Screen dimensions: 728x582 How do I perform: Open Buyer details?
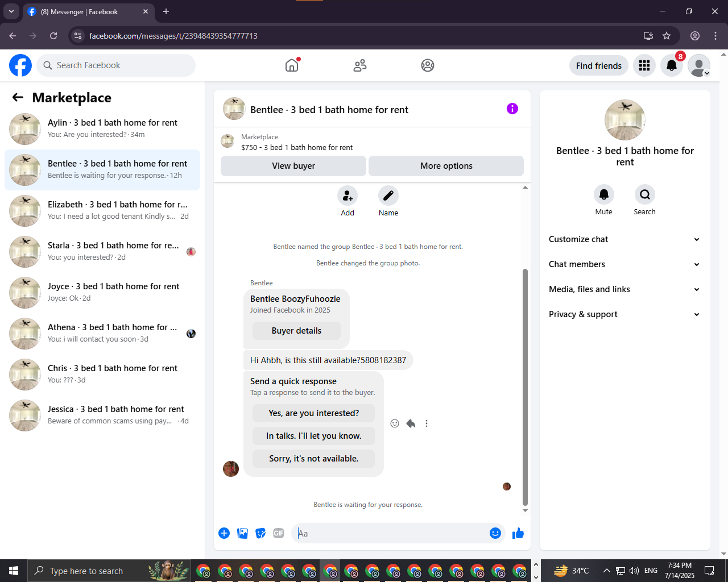[x=296, y=331]
